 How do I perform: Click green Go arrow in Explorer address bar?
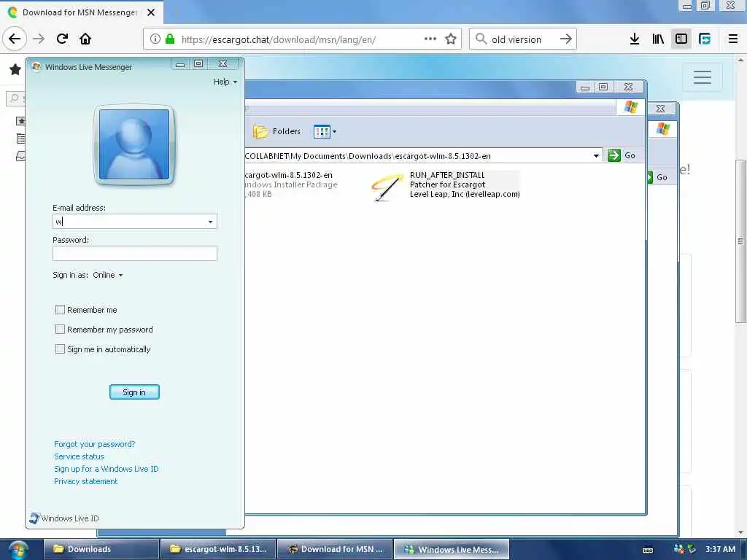click(x=614, y=156)
